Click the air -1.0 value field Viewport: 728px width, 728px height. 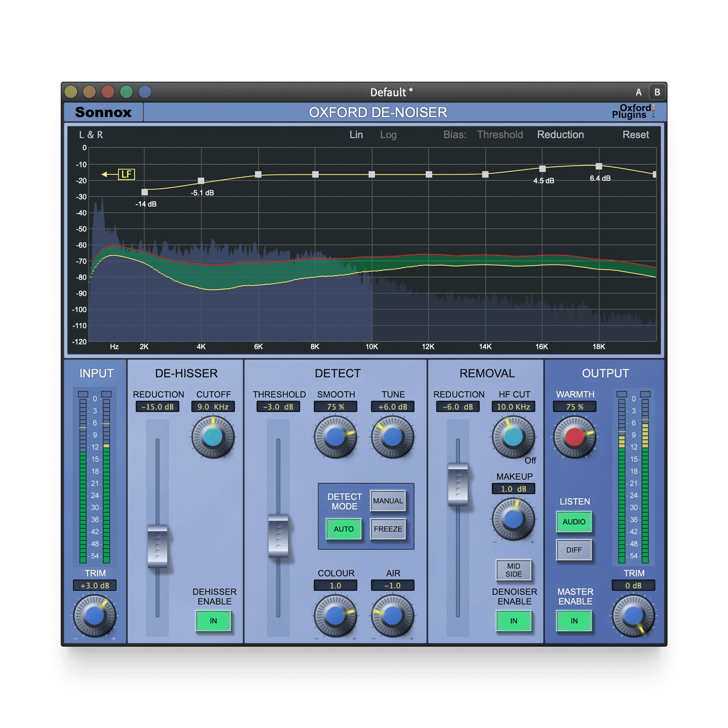[393, 585]
